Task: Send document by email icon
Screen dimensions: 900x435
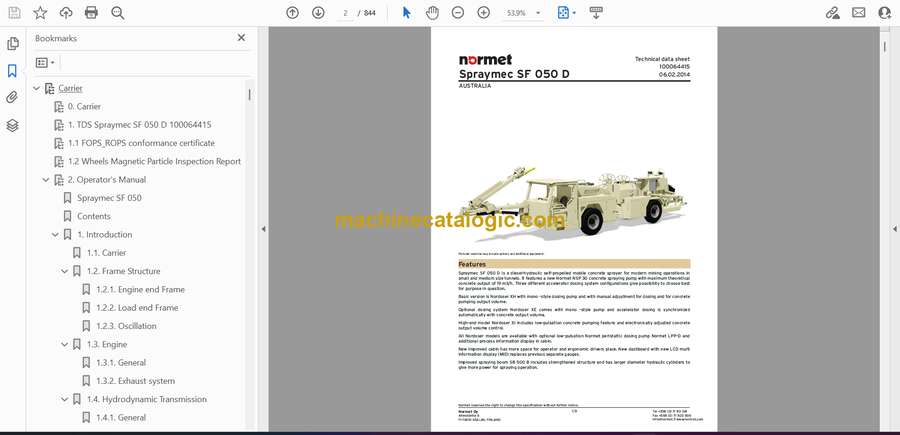Action: pyautogui.click(x=859, y=13)
